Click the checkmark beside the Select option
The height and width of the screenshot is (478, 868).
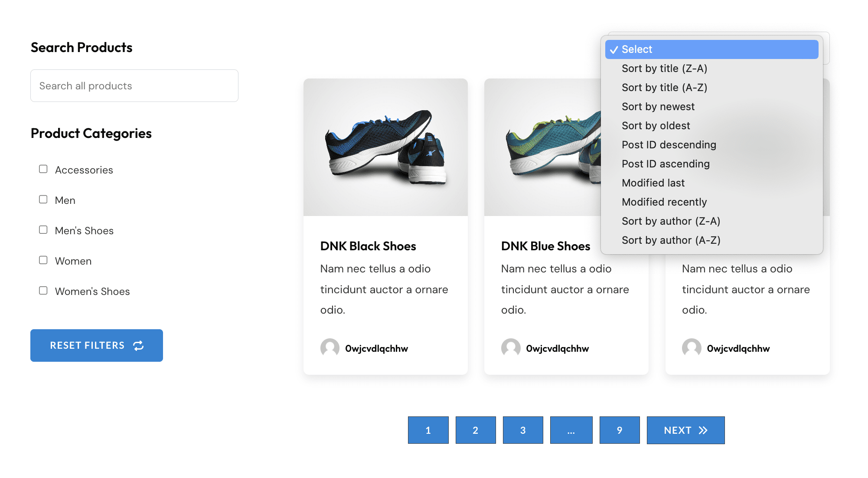[614, 49]
